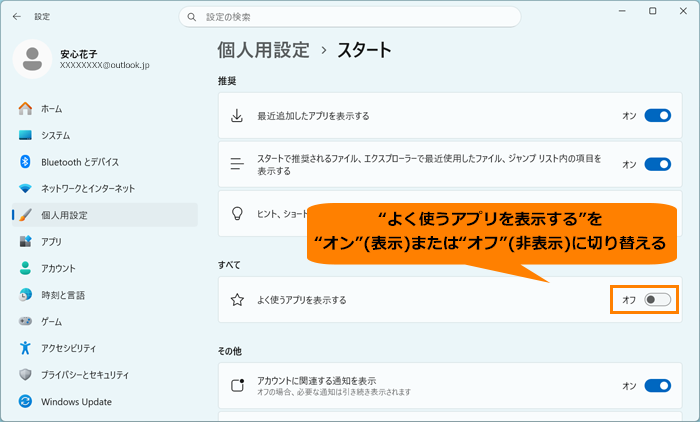
Task: Select the Windows Update sync icon
Action: (x=25, y=401)
